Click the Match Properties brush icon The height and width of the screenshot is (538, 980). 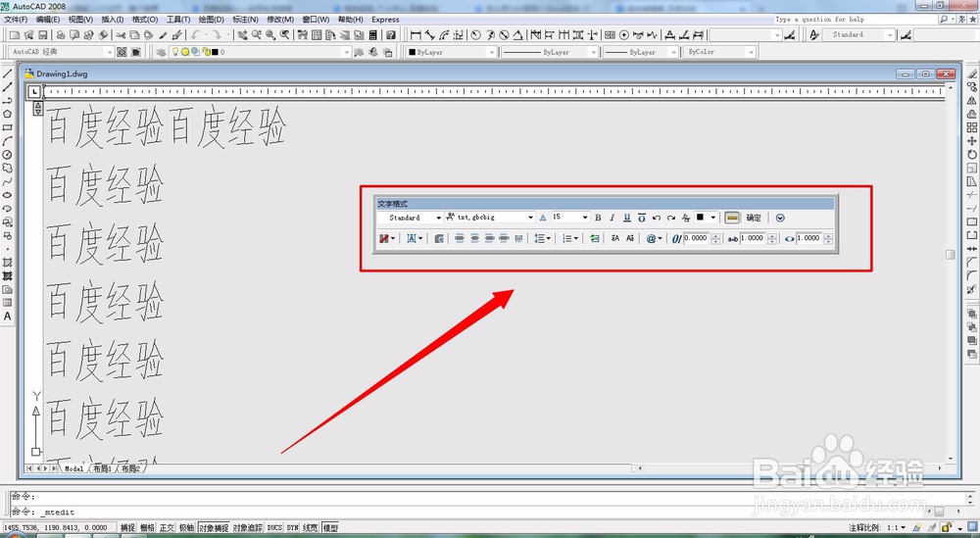tap(177, 35)
